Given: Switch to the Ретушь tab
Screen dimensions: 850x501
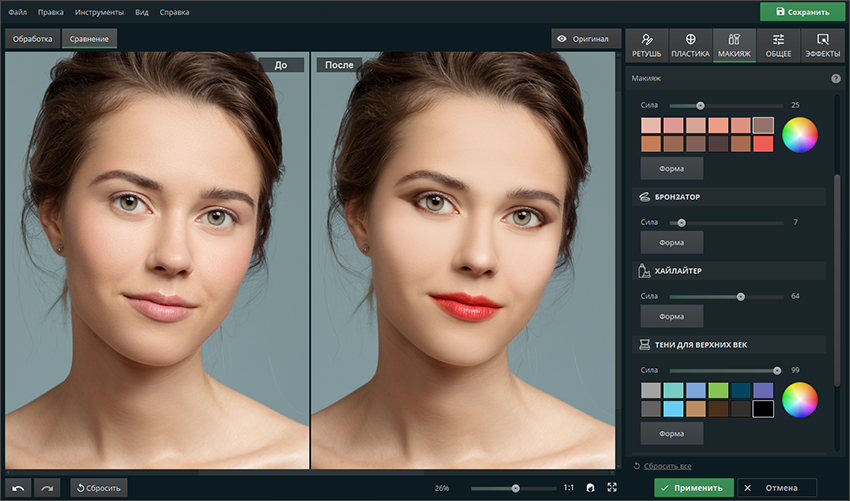Looking at the screenshot, I should 647,46.
